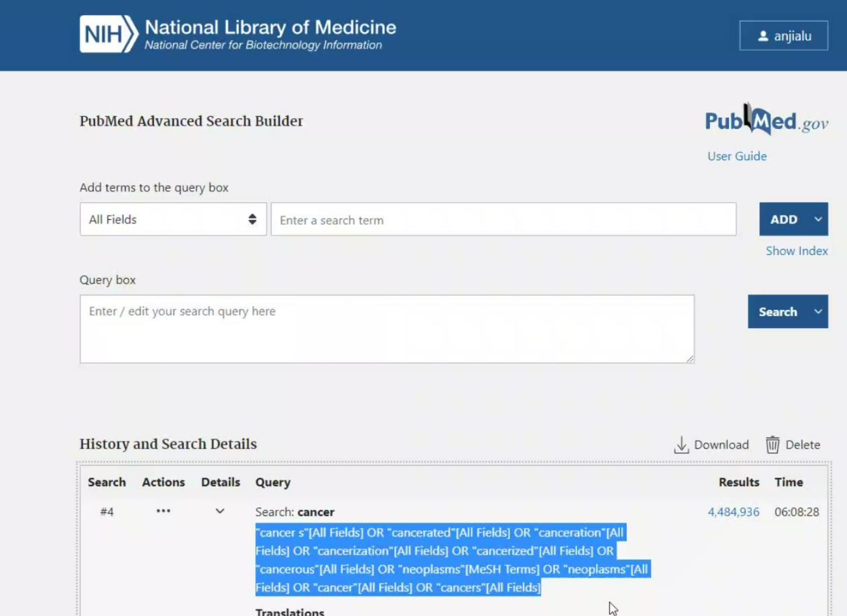Viewport: 847px width, 616px height.
Task: Click inside the Query box textarea
Action: pyautogui.click(x=387, y=329)
